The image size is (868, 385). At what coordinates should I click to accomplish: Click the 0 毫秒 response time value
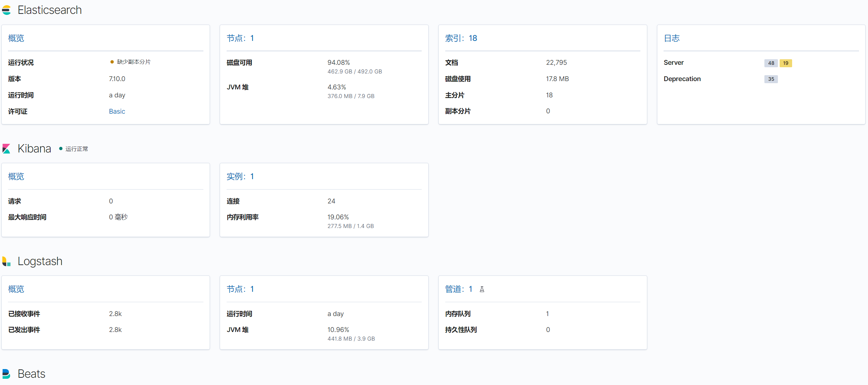[x=118, y=217]
